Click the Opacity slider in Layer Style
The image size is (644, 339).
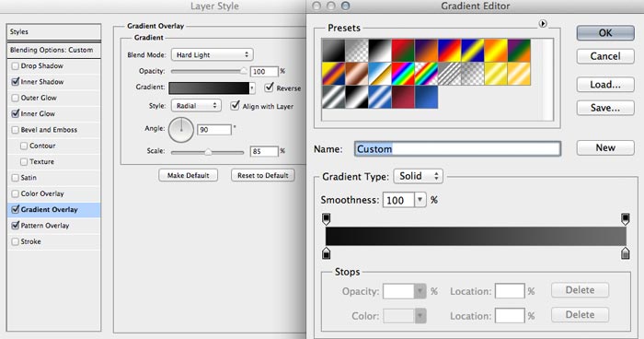pyautogui.click(x=209, y=71)
